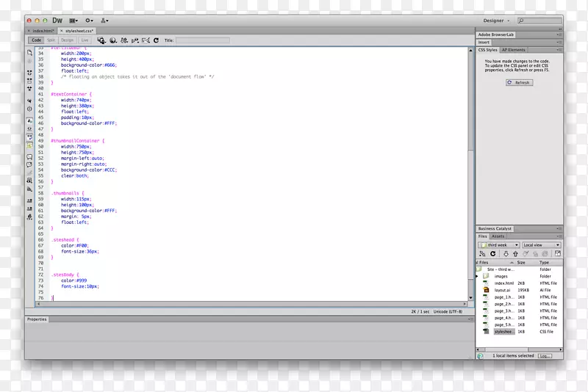Click the Size column header in Files panel
Screen dimensions: 588x392
(521, 263)
